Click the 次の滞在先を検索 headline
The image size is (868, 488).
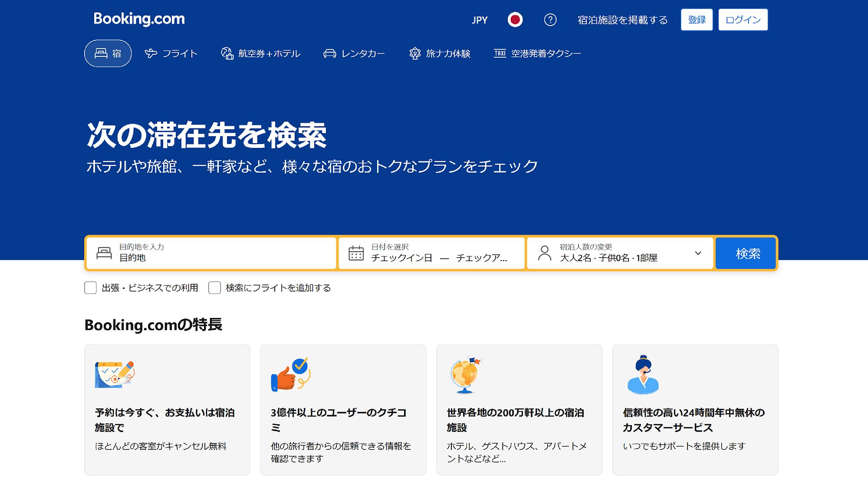pyautogui.click(x=207, y=135)
